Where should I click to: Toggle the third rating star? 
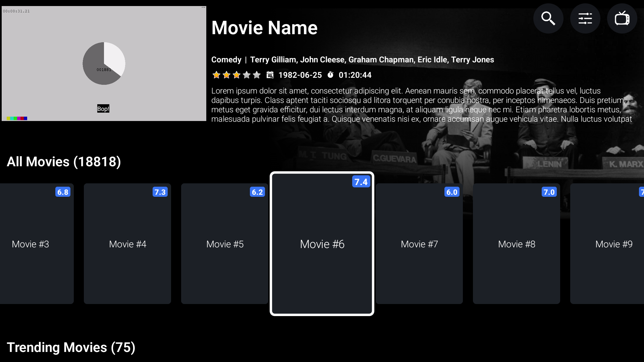point(236,75)
